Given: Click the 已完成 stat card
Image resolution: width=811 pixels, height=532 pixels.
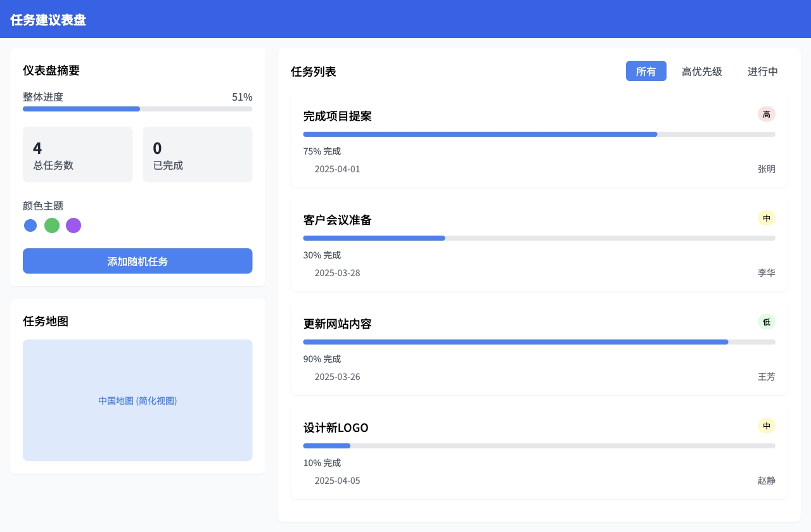Looking at the screenshot, I should [198, 155].
